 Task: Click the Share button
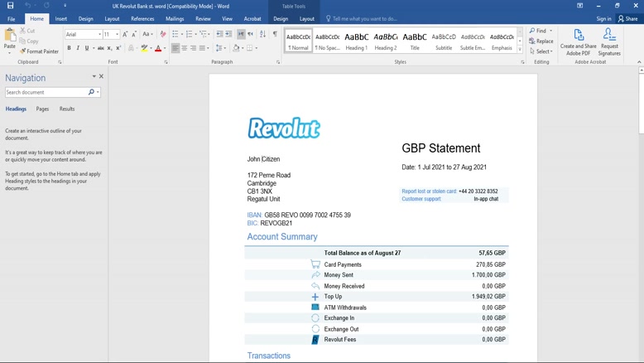628,19
